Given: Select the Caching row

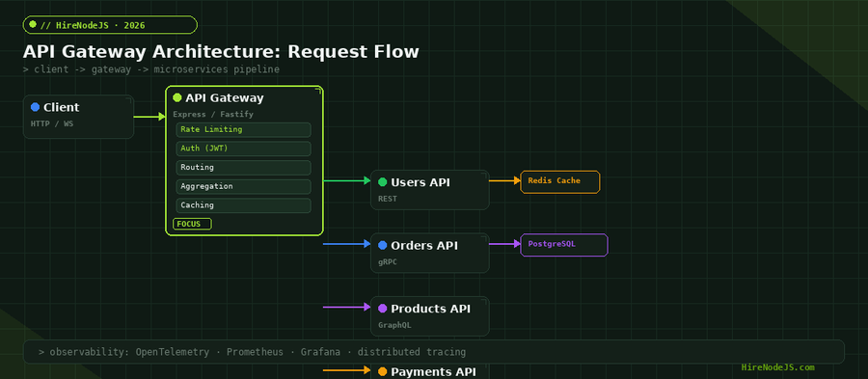Looking at the screenshot, I should pyautogui.click(x=244, y=205).
